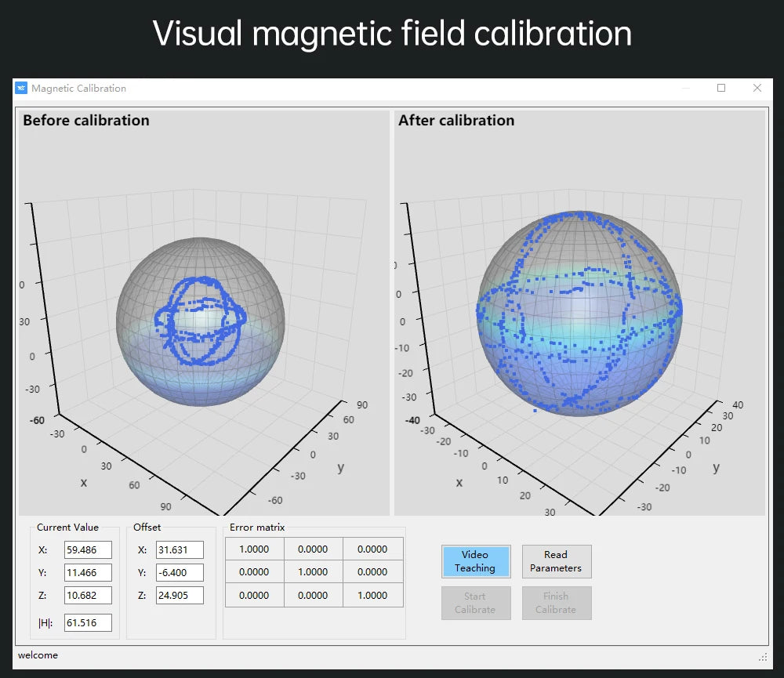This screenshot has height=678, width=784.
Task: Select the center Error matrix cell
Action: [x=314, y=571]
